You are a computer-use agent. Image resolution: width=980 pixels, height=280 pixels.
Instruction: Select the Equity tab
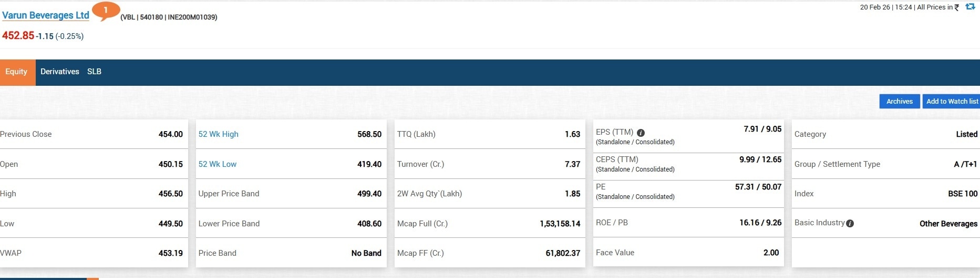(17, 72)
